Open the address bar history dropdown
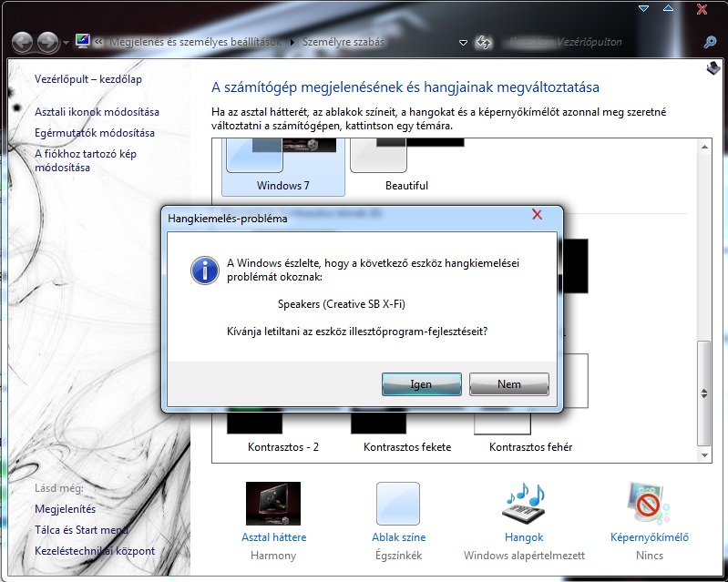 tap(463, 43)
